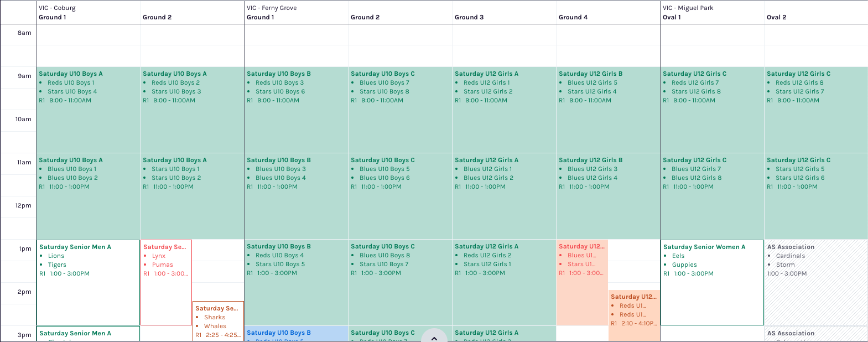The height and width of the screenshot is (342, 868).
Task: Select the Blues U10 Boys 7 9:00 match
Action: [400, 110]
